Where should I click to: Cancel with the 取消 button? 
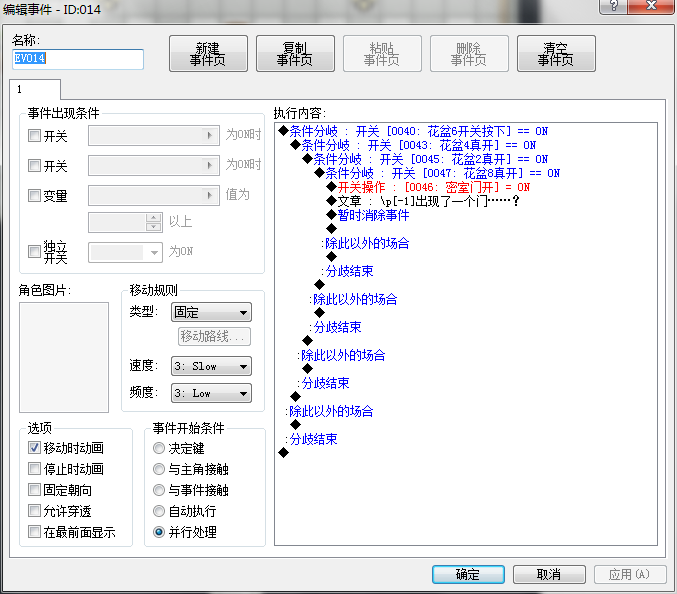(549, 575)
